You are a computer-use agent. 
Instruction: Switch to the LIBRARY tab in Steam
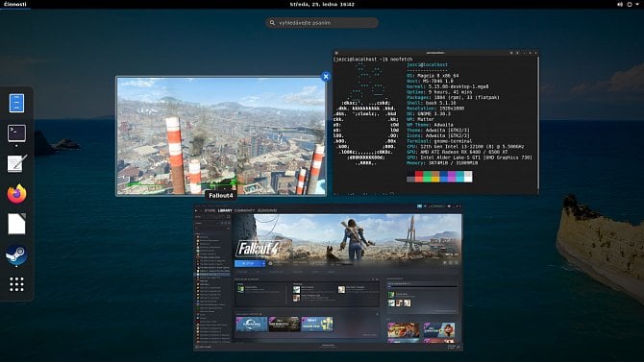225,210
